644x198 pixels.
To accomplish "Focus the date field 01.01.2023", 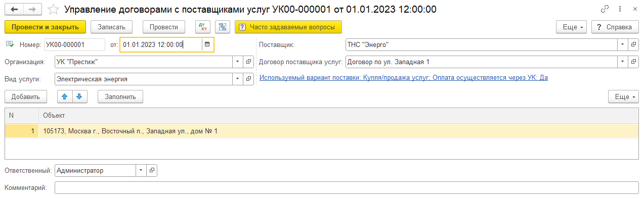I will pyautogui.click(x=161, y=44).
